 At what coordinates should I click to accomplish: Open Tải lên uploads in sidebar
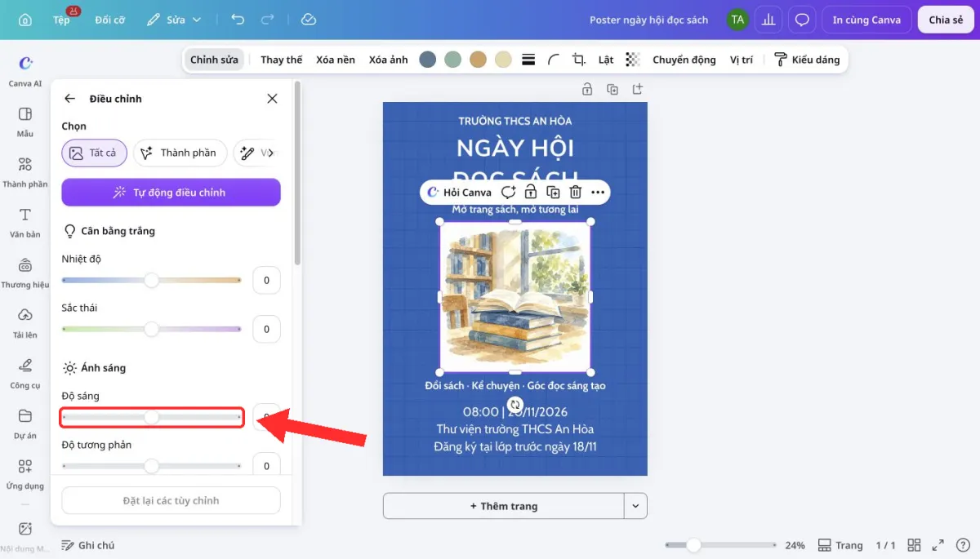coord(25,322)
